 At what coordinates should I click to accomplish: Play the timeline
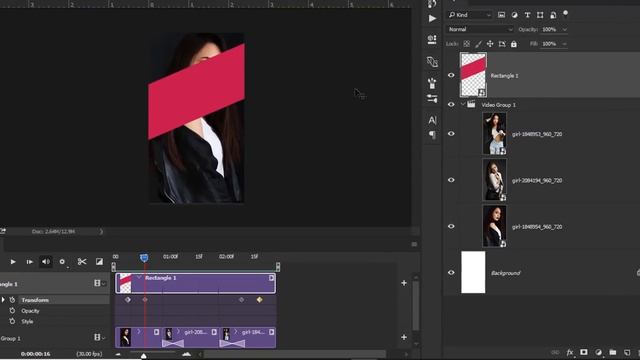(13, 262)
